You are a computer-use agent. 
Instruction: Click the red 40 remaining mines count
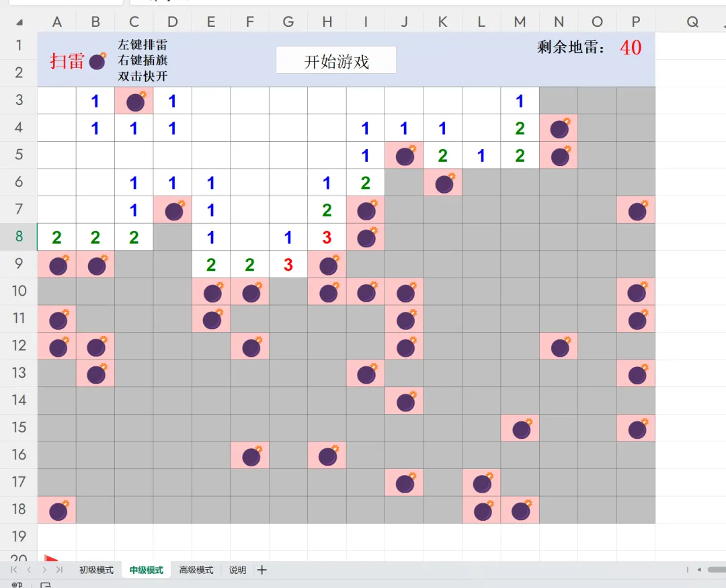631,47
